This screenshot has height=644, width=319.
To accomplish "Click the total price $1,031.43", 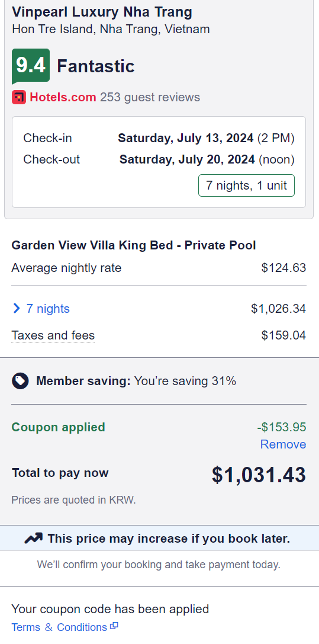I will (259, 475).
